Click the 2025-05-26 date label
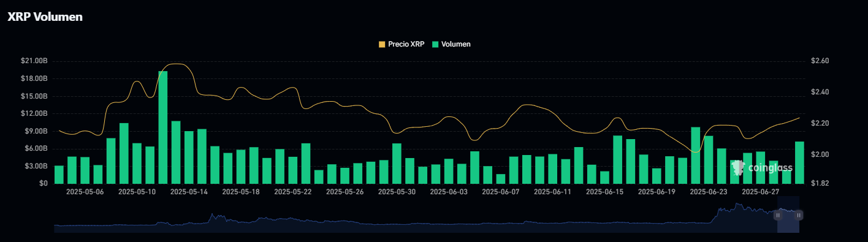 (345, 192)
